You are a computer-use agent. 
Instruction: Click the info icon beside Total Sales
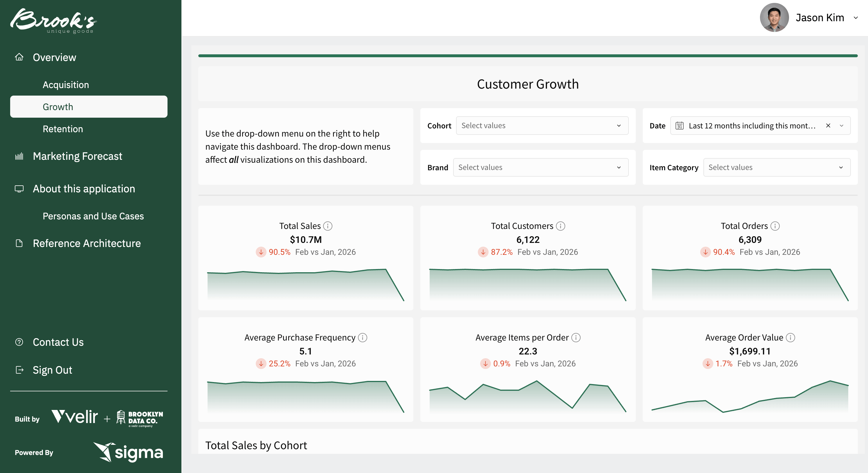click(x=327, y=226)
